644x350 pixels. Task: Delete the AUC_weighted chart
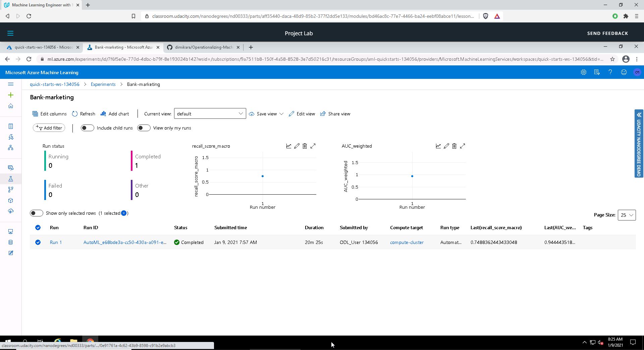click(x=454, y=146)
